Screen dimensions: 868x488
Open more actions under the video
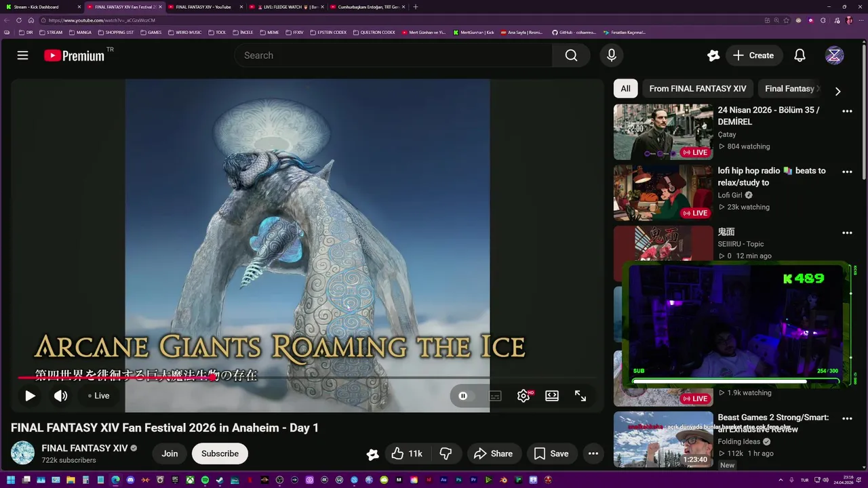(593, 453)
